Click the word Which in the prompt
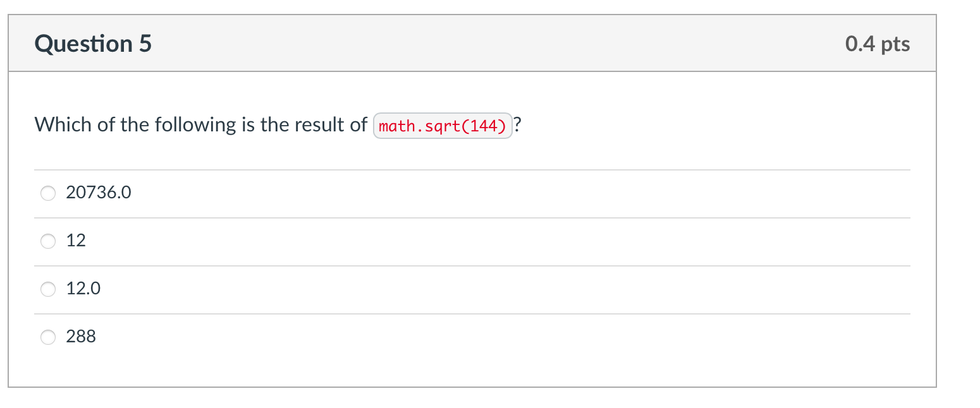The width and height of the screenshot is (980, 408). (x=64, y=124)
